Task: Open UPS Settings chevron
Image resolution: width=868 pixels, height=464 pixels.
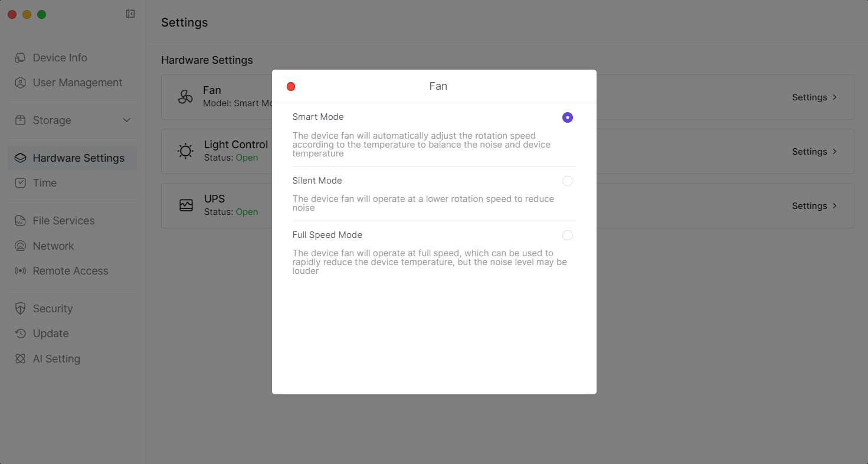Action: coord(834,206)
